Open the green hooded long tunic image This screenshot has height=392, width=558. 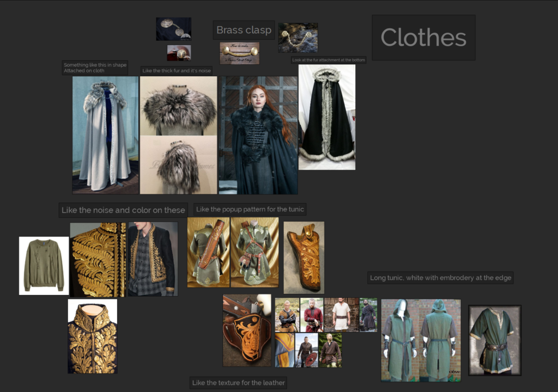point(420,340)
